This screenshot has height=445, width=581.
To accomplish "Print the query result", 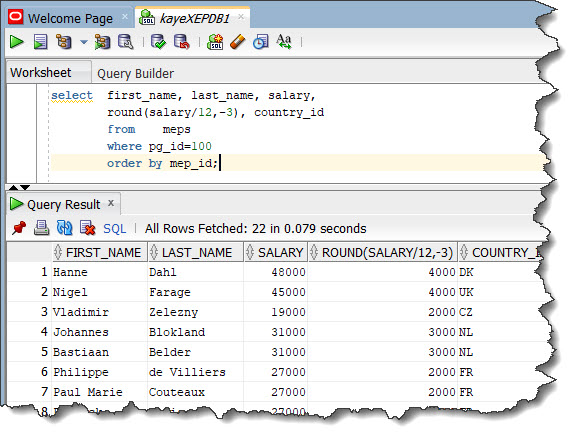I will [x=42, y=228].
